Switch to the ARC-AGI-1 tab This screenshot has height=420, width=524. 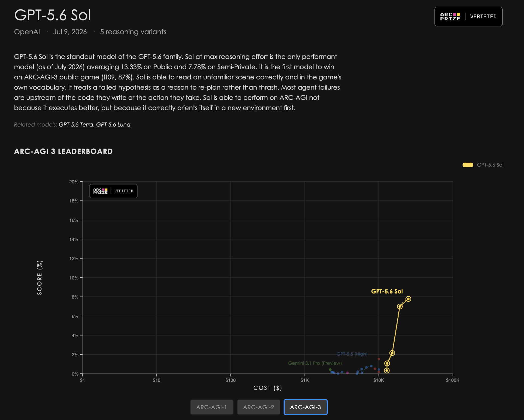212,407
